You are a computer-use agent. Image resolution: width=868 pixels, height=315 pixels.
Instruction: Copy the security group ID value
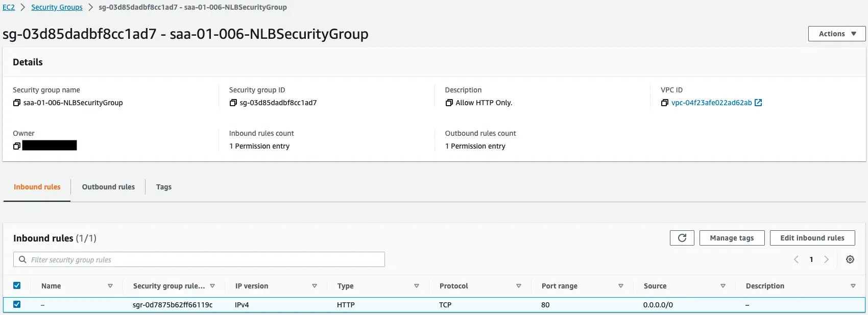(233, 103)
